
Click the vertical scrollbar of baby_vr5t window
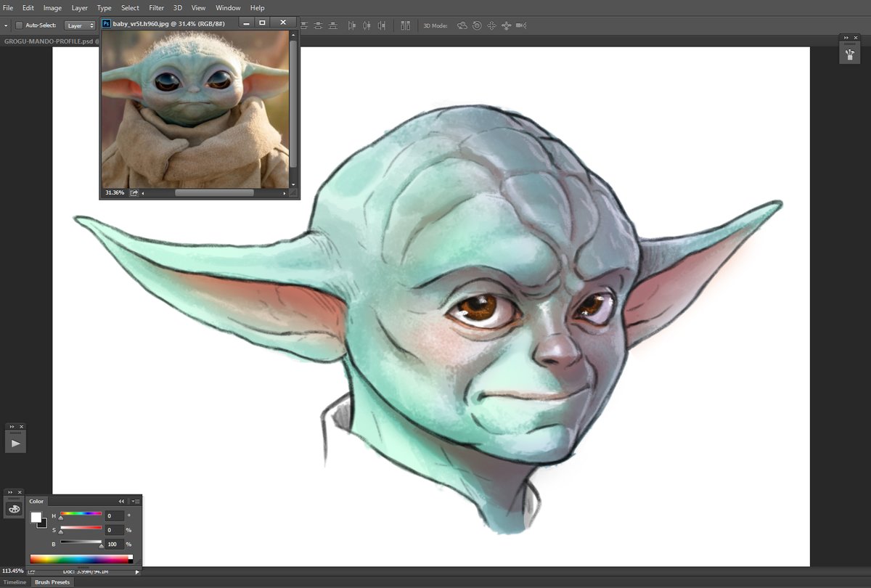tap(293, 104)
